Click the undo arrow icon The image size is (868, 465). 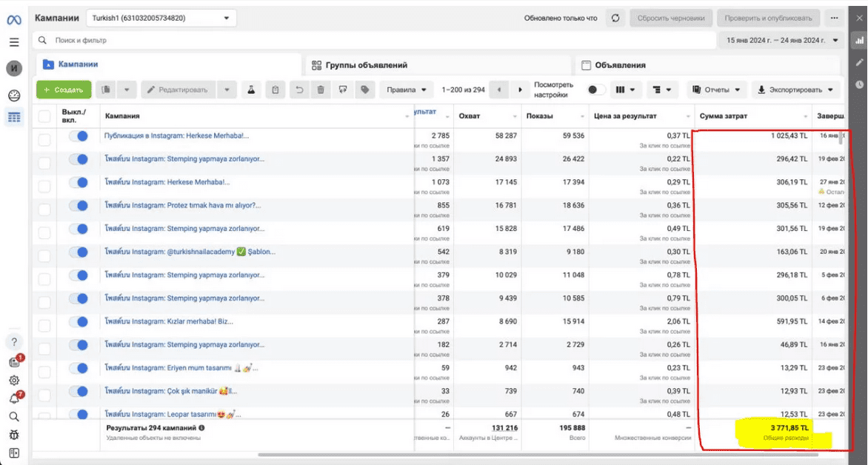click(299, 90)
